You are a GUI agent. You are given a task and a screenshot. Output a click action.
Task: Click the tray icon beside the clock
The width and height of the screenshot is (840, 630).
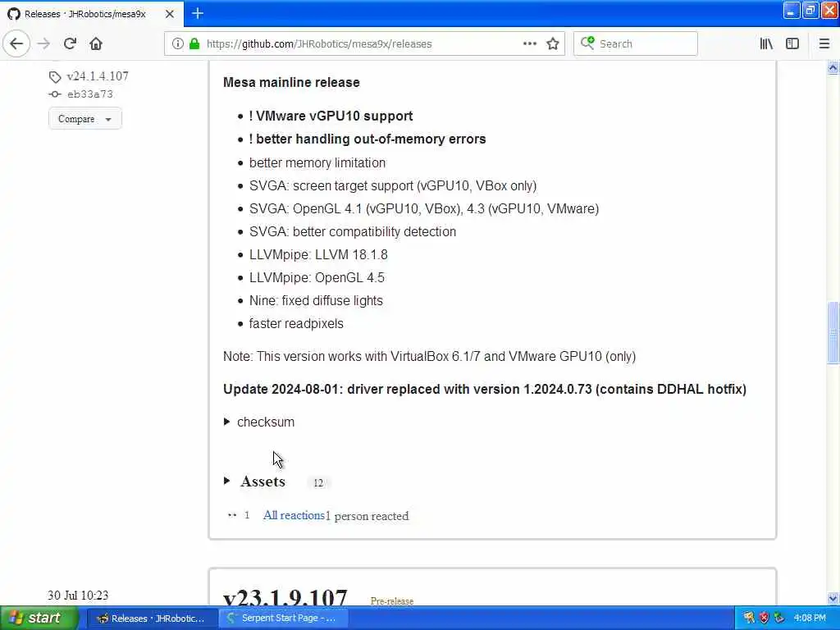coord(779,619)
